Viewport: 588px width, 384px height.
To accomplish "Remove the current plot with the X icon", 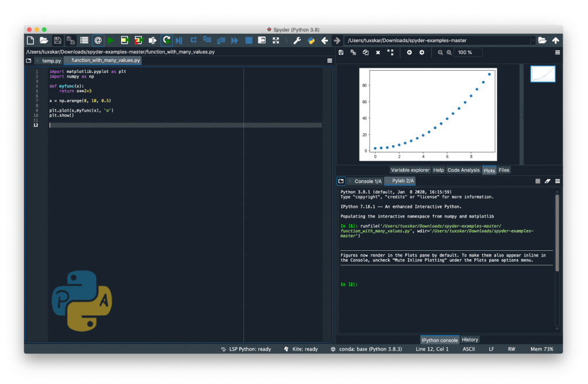I will [378, 52].
